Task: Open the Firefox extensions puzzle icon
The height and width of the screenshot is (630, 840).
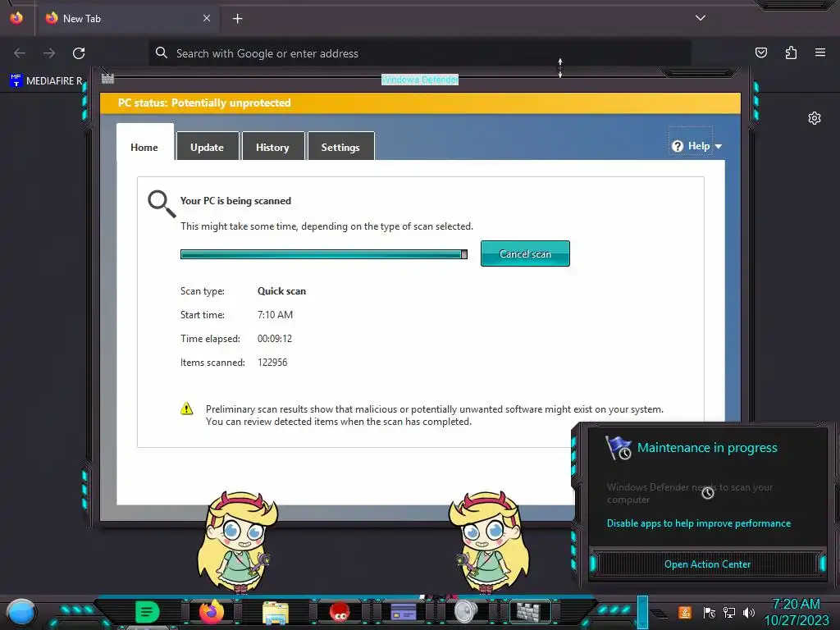Action: tap(791, 52)
